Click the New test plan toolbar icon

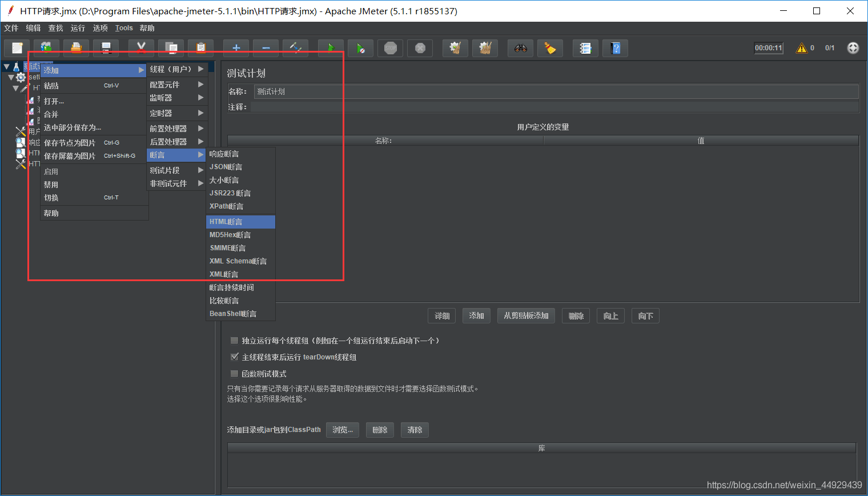17,49
